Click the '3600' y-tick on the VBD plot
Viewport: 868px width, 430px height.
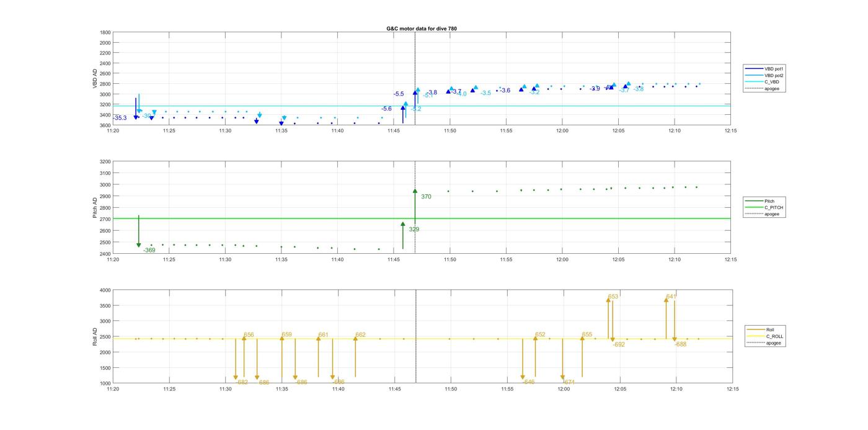[x=105, y=125]
